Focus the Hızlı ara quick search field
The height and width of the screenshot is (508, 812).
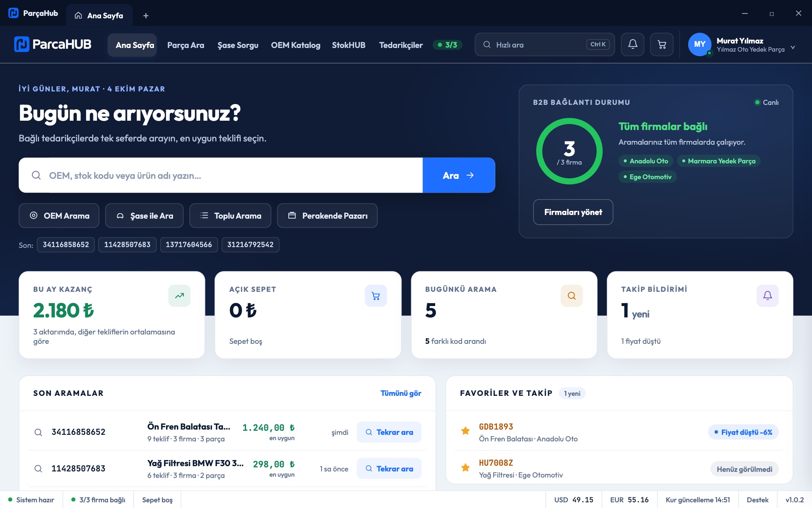pos(545,45)
